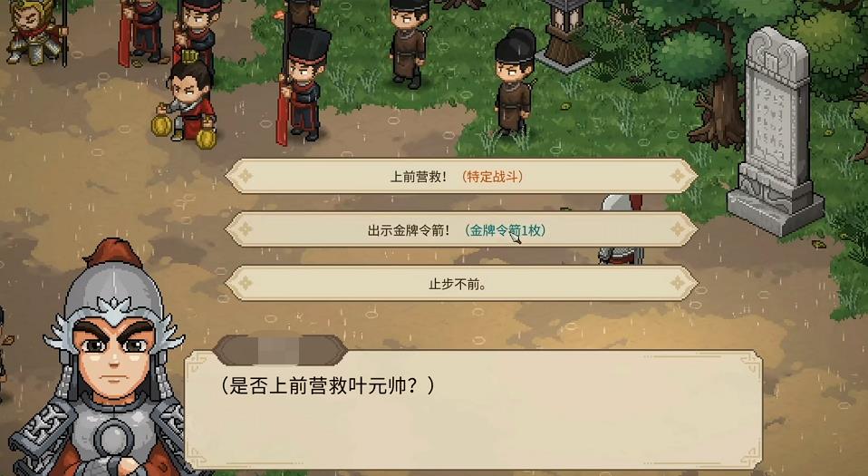Click right diamond ornament of 止步不前 option

coord(678,284)
